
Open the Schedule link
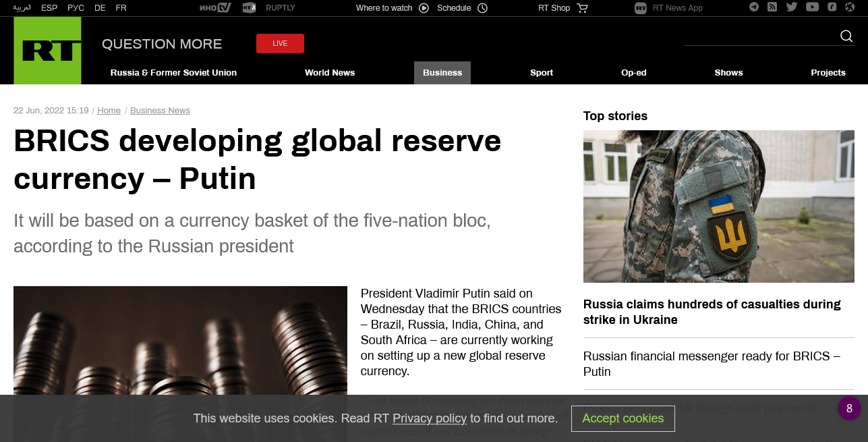tap(454, 8)
